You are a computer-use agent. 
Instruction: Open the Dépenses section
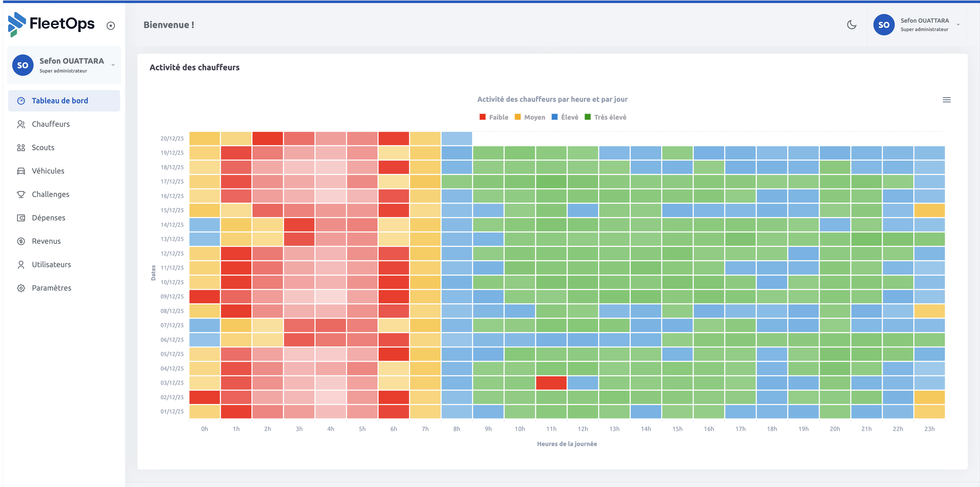[48, 218]
